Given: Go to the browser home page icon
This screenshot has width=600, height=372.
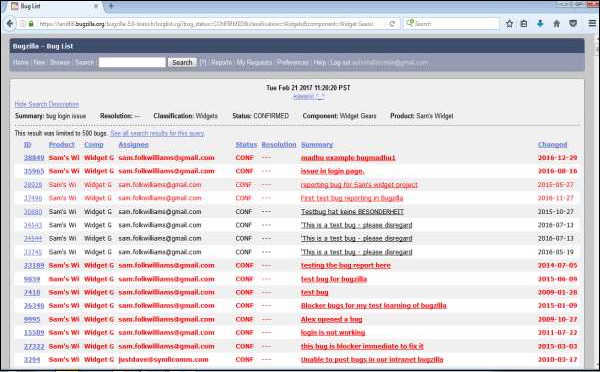Looking at the screenshot, I should [556, 24].
